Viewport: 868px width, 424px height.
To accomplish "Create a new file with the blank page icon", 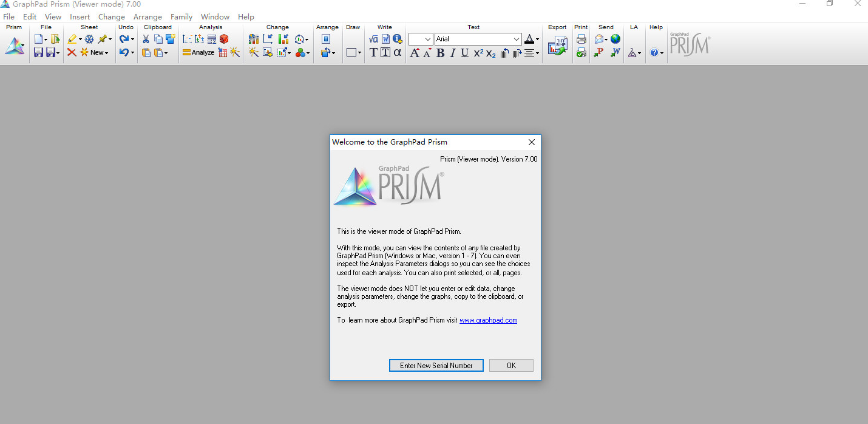I will 39,39.
